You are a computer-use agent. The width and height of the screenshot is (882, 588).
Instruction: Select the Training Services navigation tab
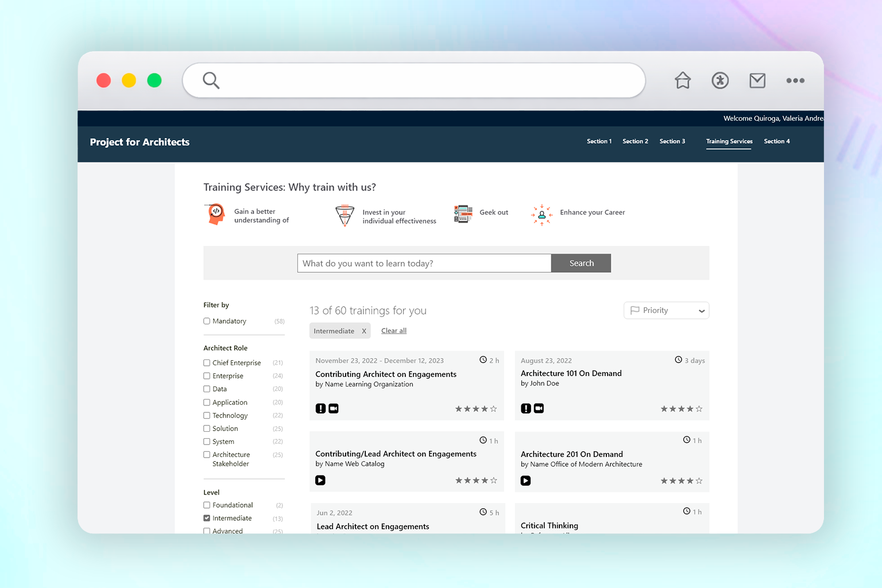tap(729, 141)
